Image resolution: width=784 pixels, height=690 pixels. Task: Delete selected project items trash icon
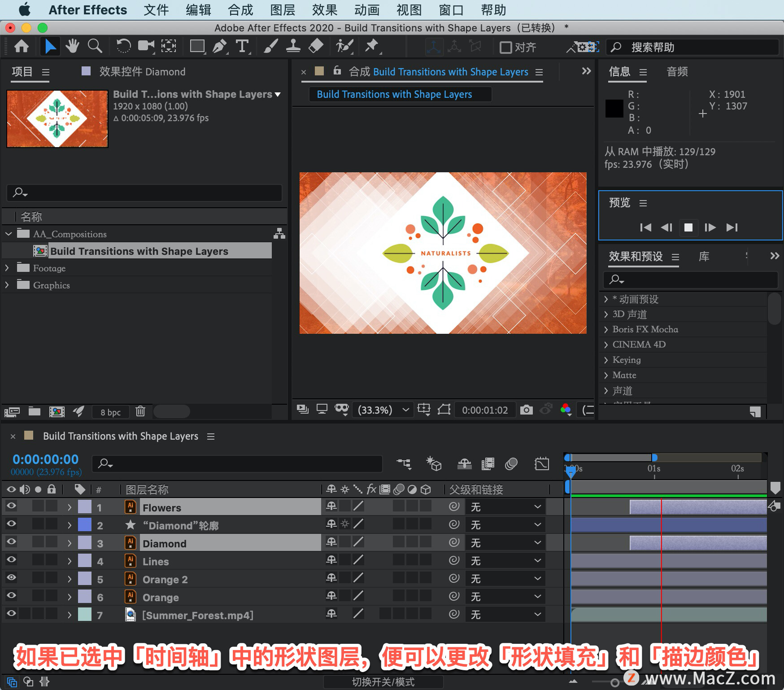click(140, 411)
